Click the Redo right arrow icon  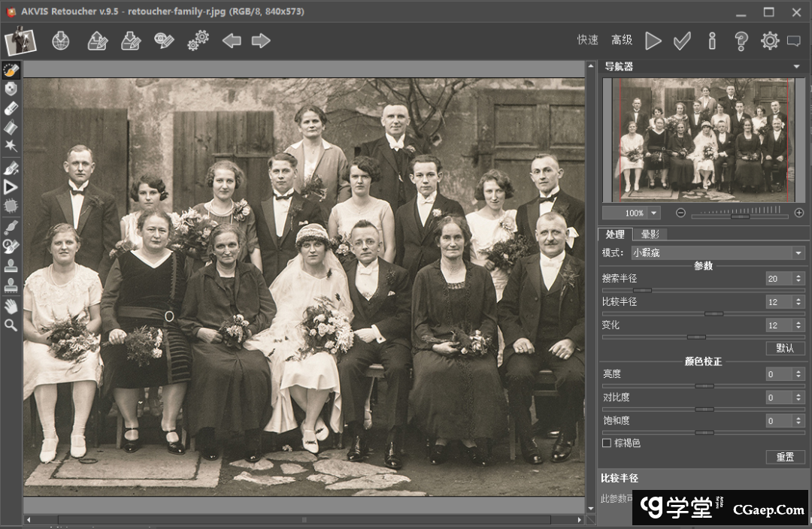click(261, 41)
